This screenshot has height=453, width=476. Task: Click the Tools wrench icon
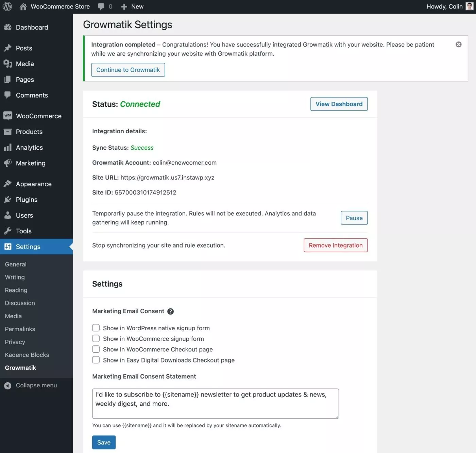(7, 231)
